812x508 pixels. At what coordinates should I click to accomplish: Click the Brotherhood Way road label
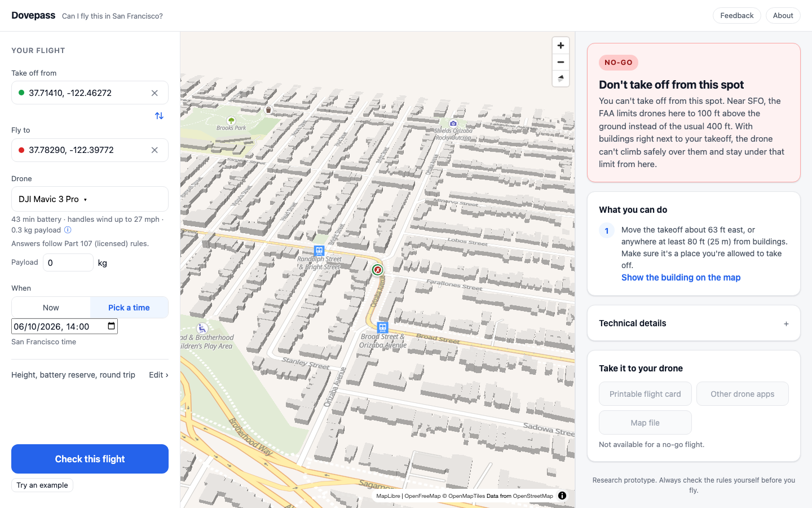click(x=251, y=437)
